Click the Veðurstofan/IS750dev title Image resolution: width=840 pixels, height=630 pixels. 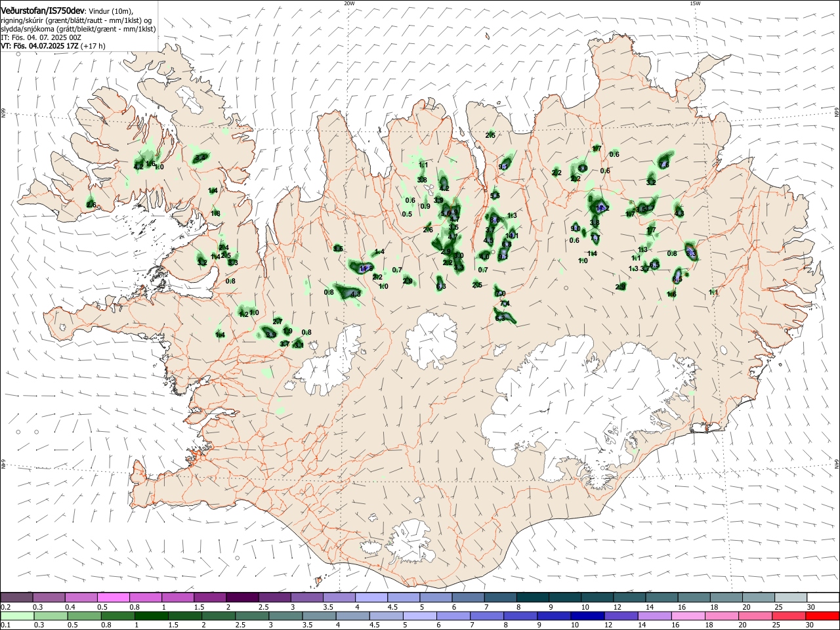(x=43, y=10)
